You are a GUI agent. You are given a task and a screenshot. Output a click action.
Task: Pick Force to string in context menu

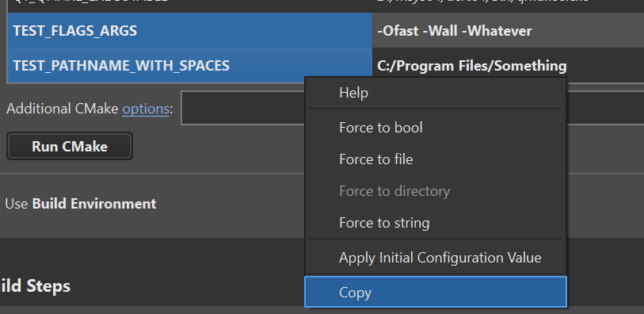(435, 222)
